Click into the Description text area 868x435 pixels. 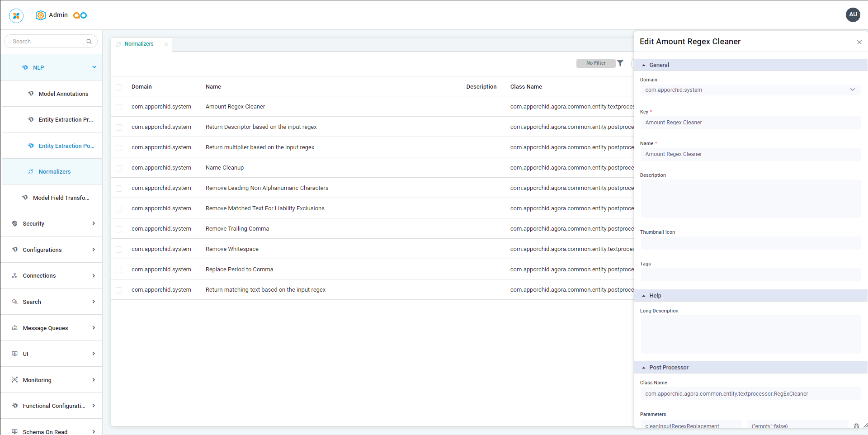pos(750,199)
